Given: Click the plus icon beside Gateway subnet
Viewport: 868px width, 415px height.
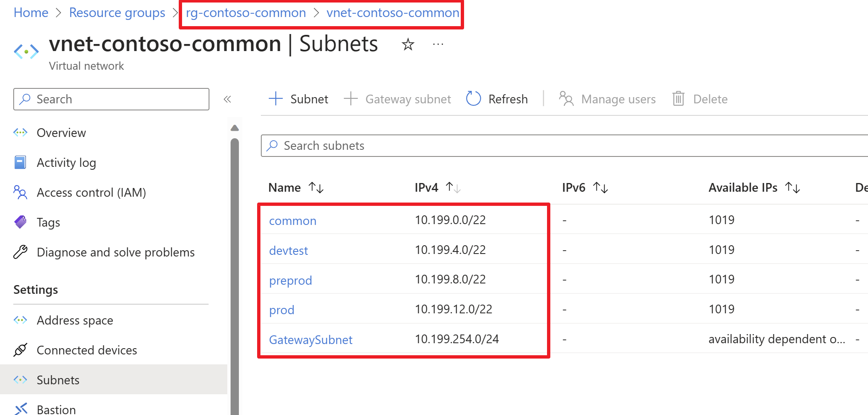Looking at the screenshot, I should pos(351,99).
